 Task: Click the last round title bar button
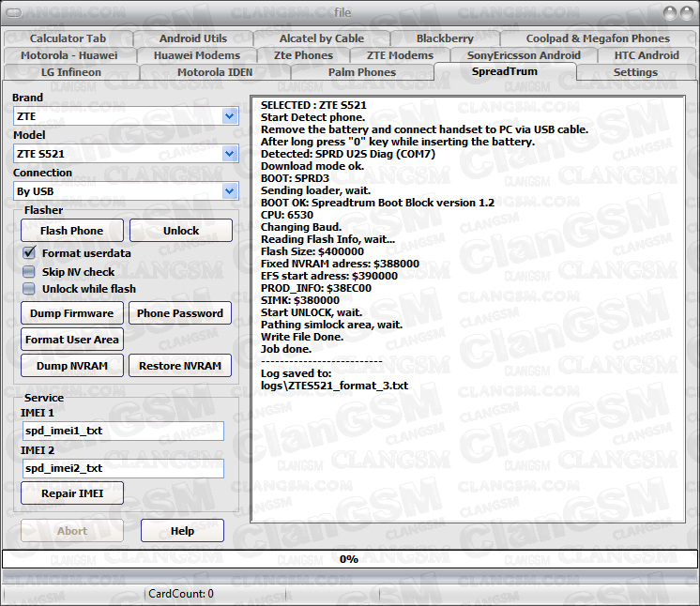click(x=687, y=13)
